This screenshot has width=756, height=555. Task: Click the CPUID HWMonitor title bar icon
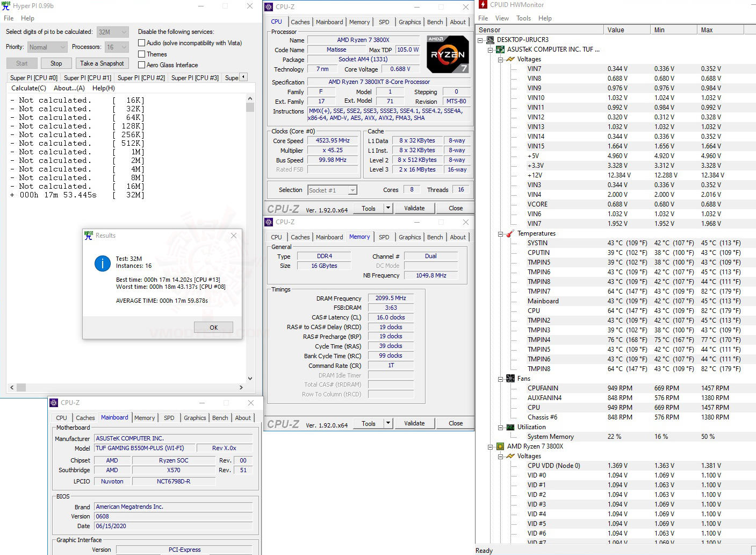[483, 5]
